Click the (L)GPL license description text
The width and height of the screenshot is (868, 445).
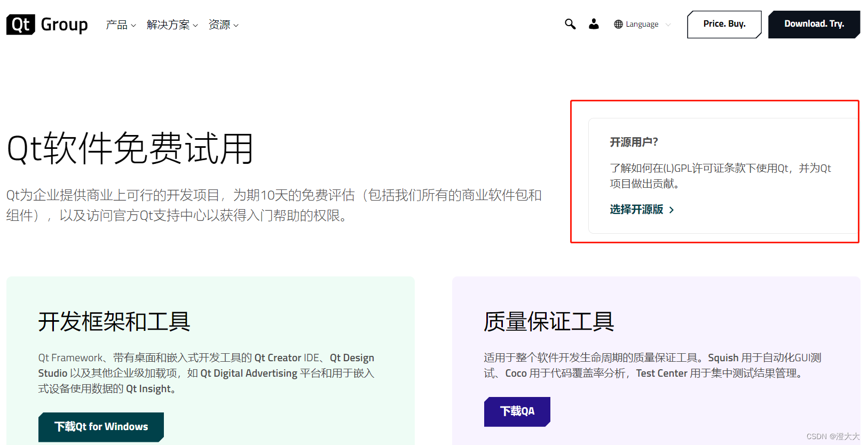720,176
